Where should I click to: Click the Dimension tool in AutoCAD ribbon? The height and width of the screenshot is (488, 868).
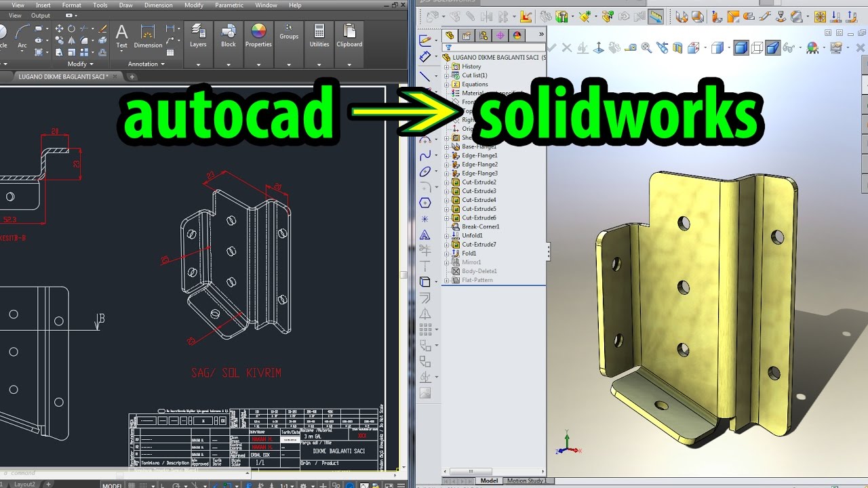148,36
